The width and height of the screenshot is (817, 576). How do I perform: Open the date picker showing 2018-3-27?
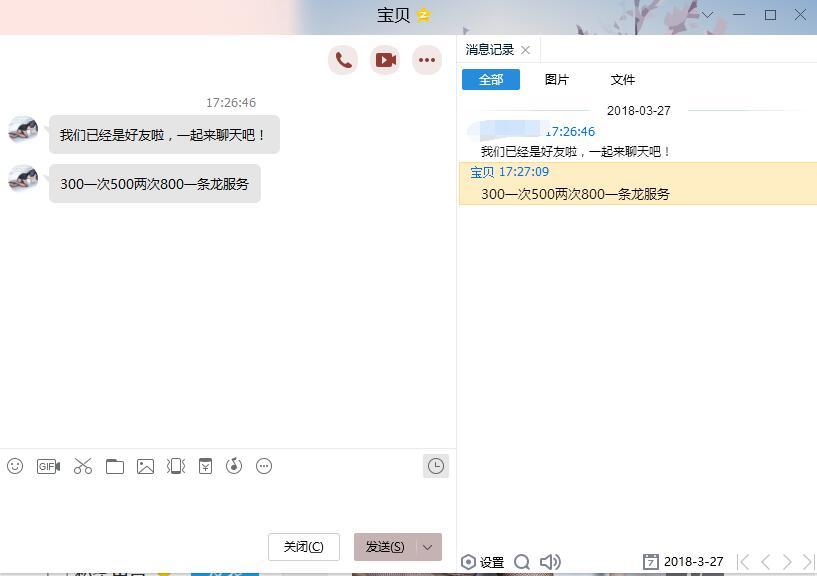coord(684,562)
